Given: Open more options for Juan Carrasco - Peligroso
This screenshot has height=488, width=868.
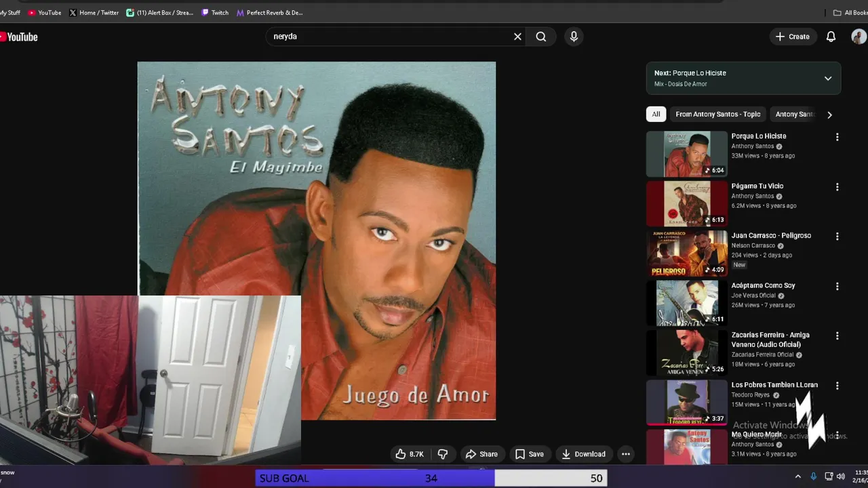Looking at the screenshot, I should pos(837,237).
